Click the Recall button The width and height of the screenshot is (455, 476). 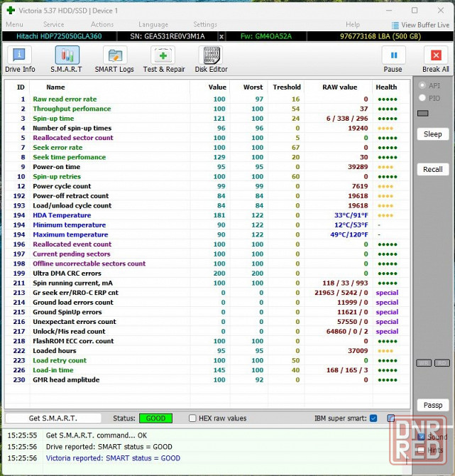432,169
